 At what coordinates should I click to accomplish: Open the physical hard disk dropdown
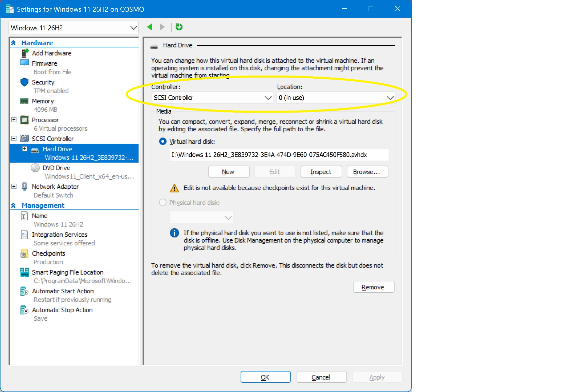pos(202,217)
